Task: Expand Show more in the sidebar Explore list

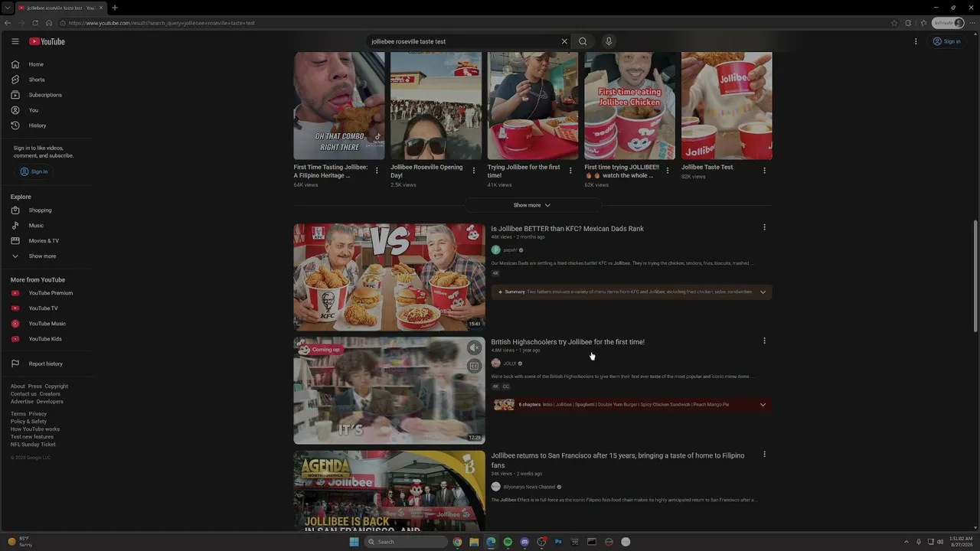Action: (42, 256)
